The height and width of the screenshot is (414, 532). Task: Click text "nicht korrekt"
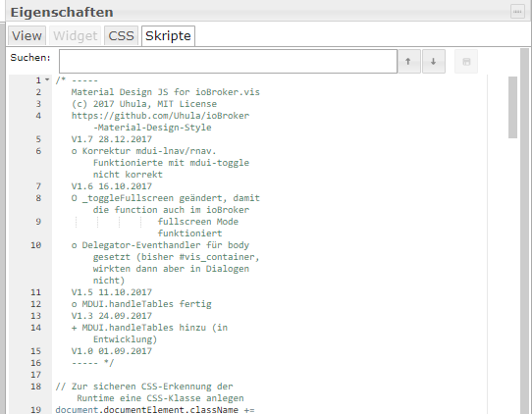point(128,175)
